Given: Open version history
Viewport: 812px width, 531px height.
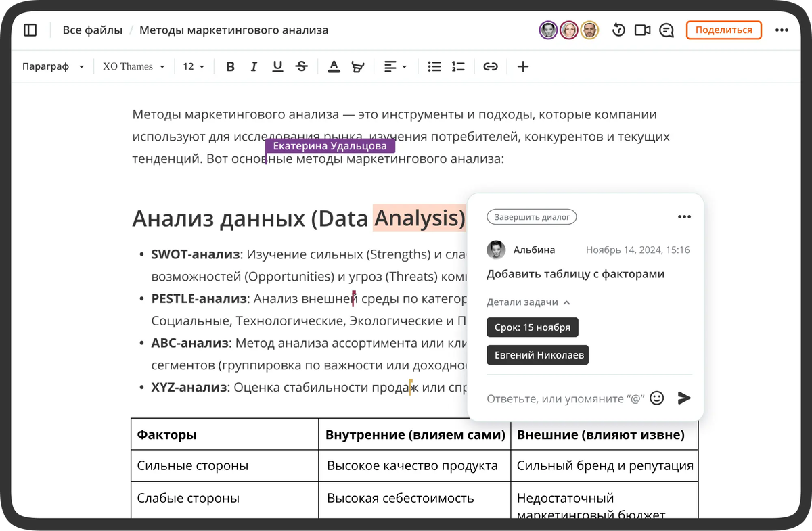Looking at the screenshot, I should [x=618, y=30].
